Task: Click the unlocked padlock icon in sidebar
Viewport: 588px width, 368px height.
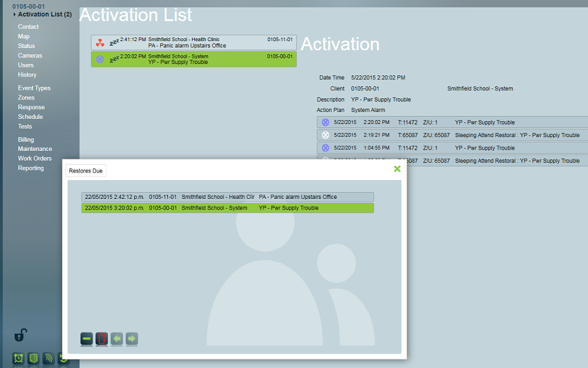Action: coord(21,335)
